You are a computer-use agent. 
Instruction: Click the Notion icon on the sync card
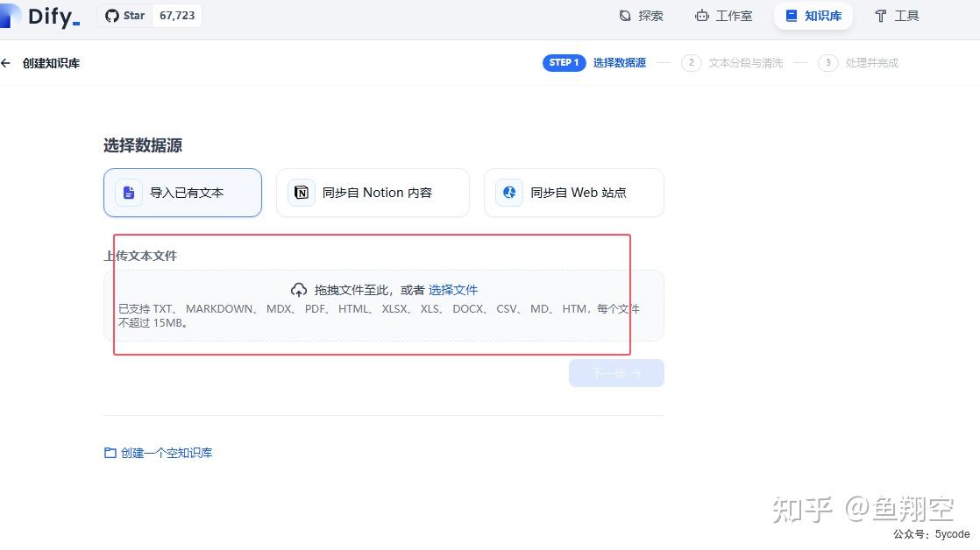coord(301,192)
